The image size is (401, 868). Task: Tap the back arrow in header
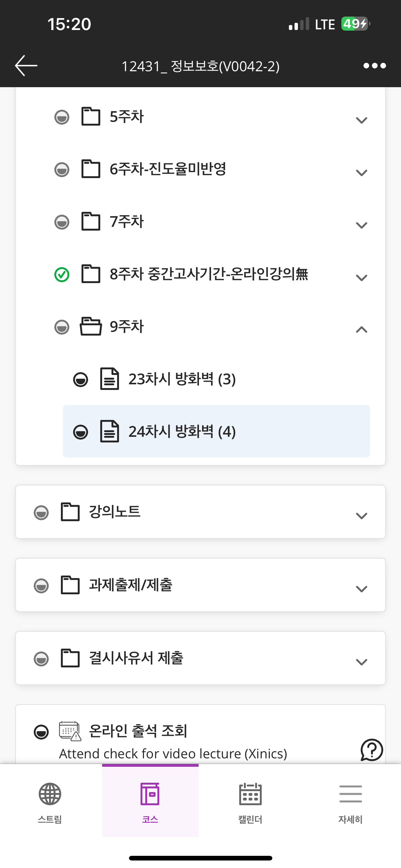26,65
